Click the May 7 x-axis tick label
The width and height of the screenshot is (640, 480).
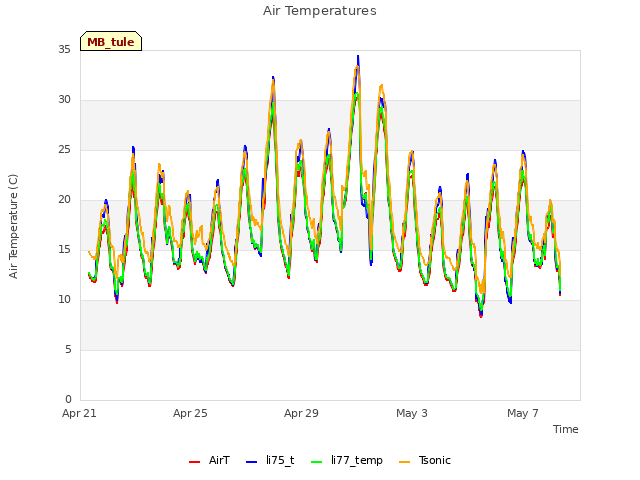coord(523,413)
